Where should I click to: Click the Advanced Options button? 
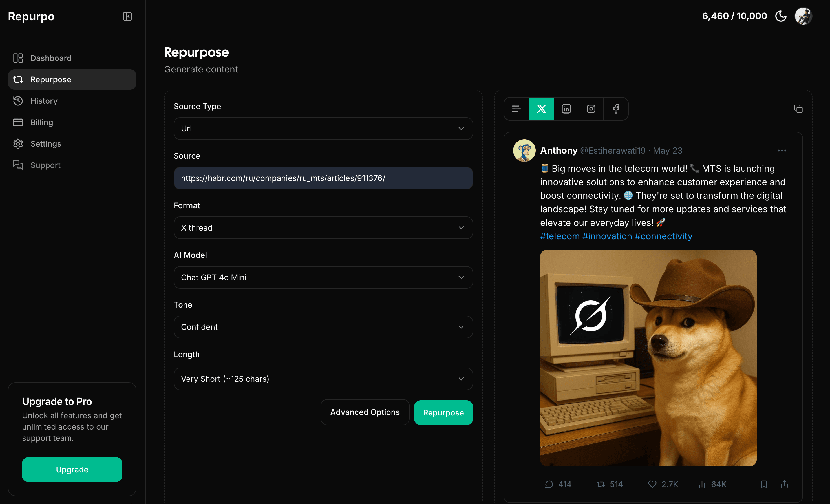point(365,412)
